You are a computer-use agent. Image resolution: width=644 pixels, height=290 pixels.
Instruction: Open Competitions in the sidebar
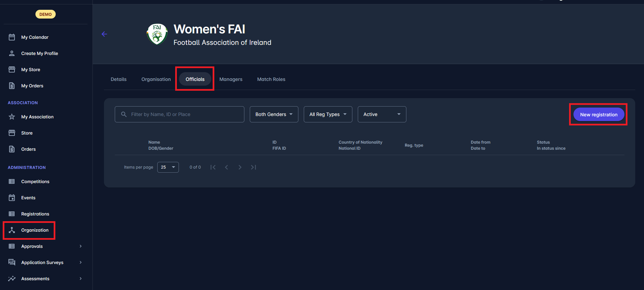[x=35, y=181]
